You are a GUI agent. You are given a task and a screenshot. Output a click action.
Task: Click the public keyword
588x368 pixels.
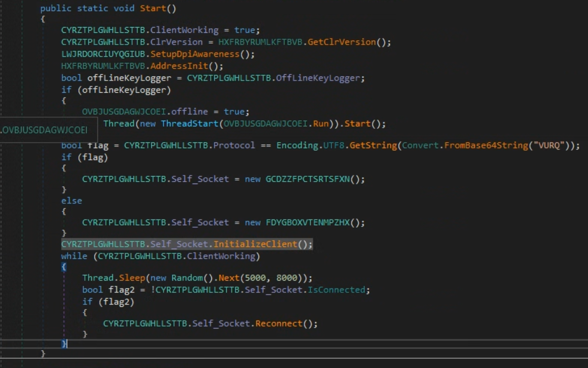tap(56, 8)
